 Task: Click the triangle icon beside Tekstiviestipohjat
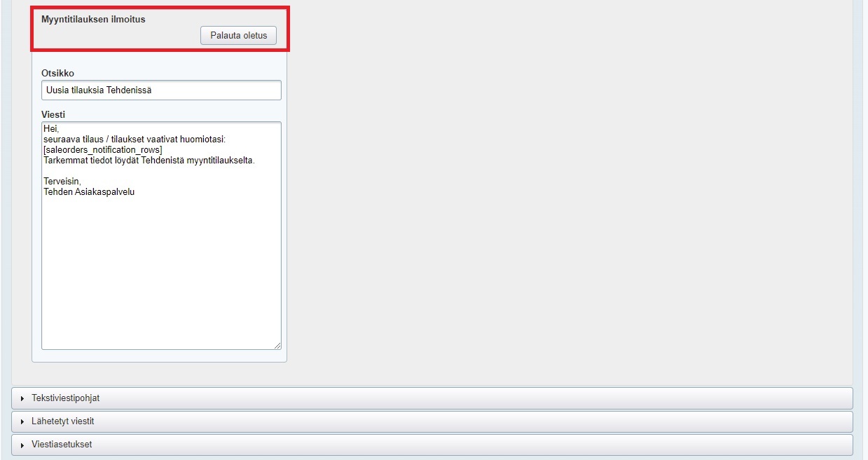tap(22, 398)
